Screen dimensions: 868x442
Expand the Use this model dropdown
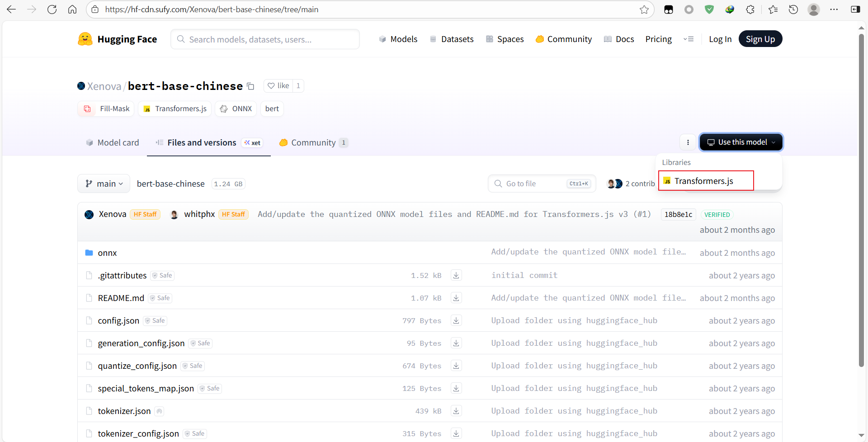[741, 142]
